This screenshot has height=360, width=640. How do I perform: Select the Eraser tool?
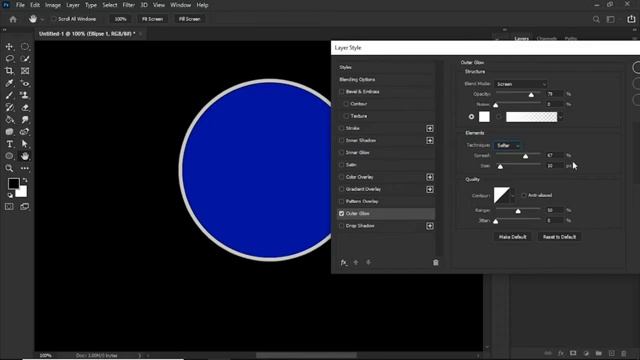pyautogui.click(x=25, y=108)
